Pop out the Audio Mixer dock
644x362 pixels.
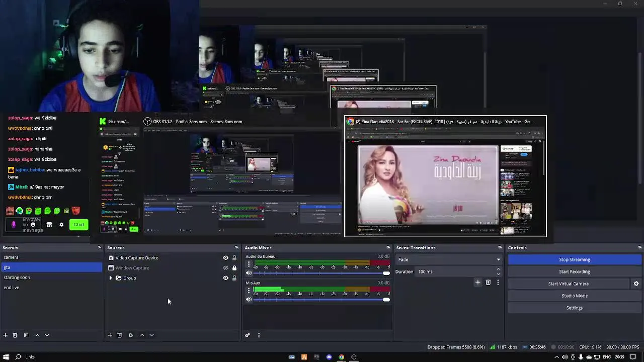388,248
